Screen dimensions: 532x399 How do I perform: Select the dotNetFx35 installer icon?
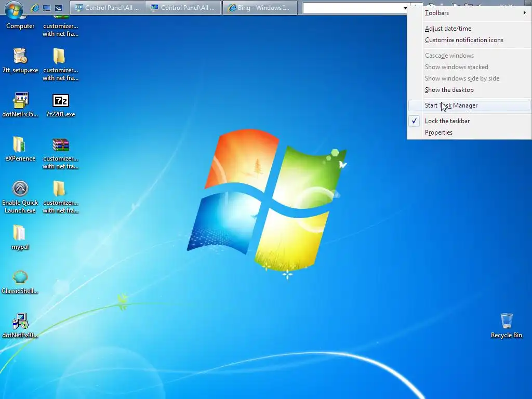pyautogui.click(x=20, y=105)
